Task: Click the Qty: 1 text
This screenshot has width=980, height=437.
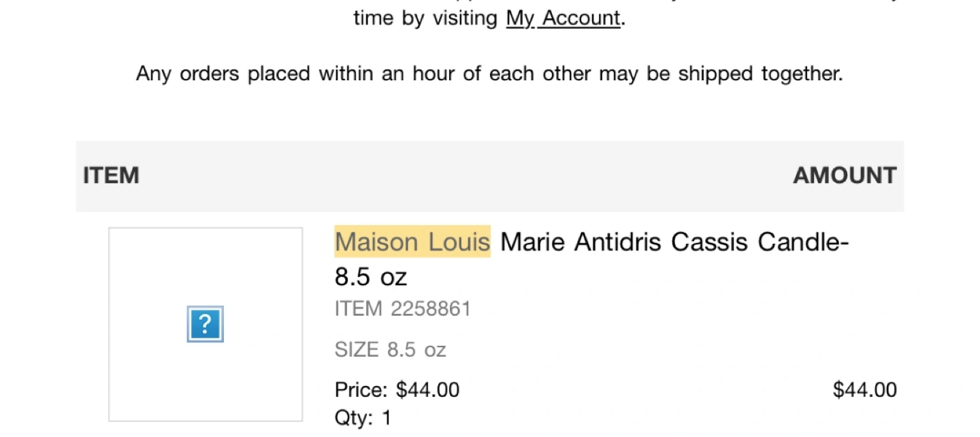Action: tap(363, 417)
